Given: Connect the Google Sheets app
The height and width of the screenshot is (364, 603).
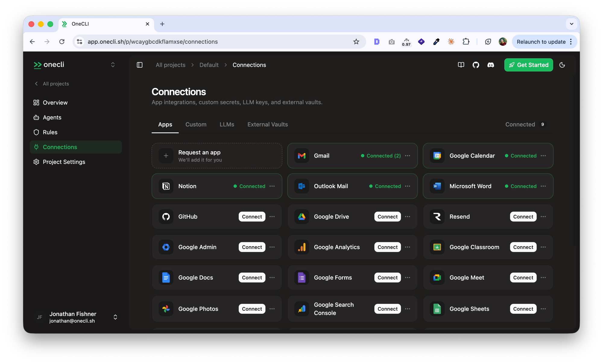Looking at the screenshot, I should [523, 309].
